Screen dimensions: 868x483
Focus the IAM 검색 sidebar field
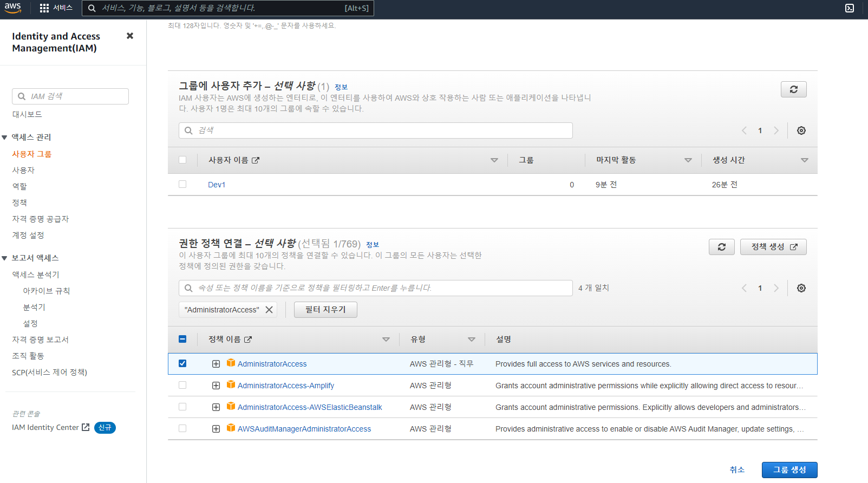coord(70,96)
